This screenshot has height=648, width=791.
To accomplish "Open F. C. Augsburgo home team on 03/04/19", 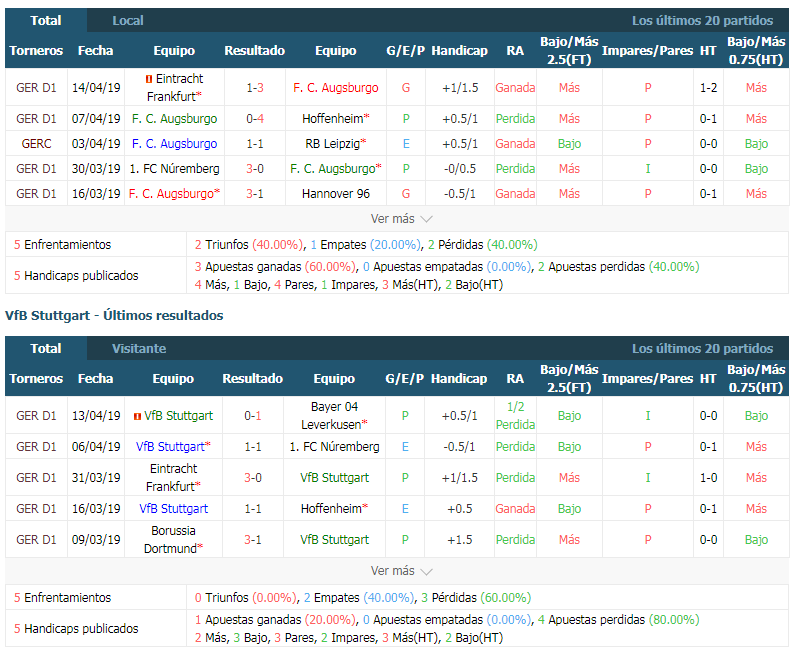I will pos(175,144).
